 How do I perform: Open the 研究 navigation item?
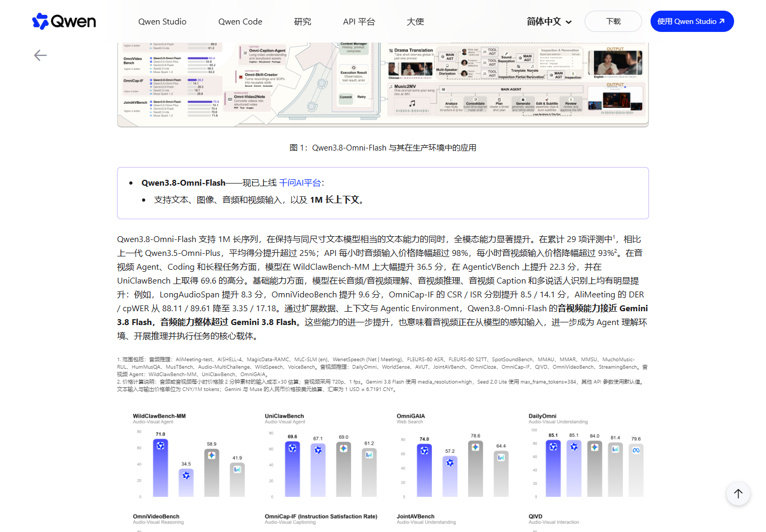tap(303, 21)
